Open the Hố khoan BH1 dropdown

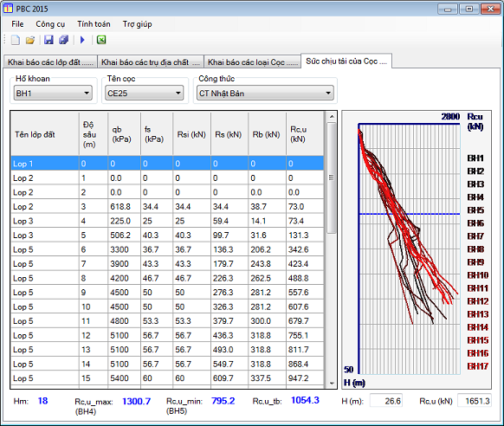coord(53,94)
